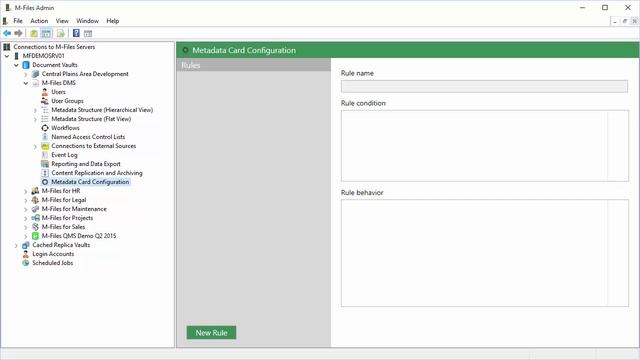Click the Rules list header
This screenshot has width=640, height=360.
point(253,65)
